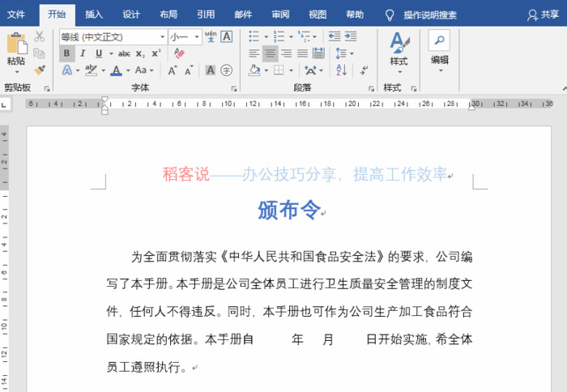Viewport: 567px width, 392px height.
Task: Clear all formatting with eraser icon
Action: point(179,53)
